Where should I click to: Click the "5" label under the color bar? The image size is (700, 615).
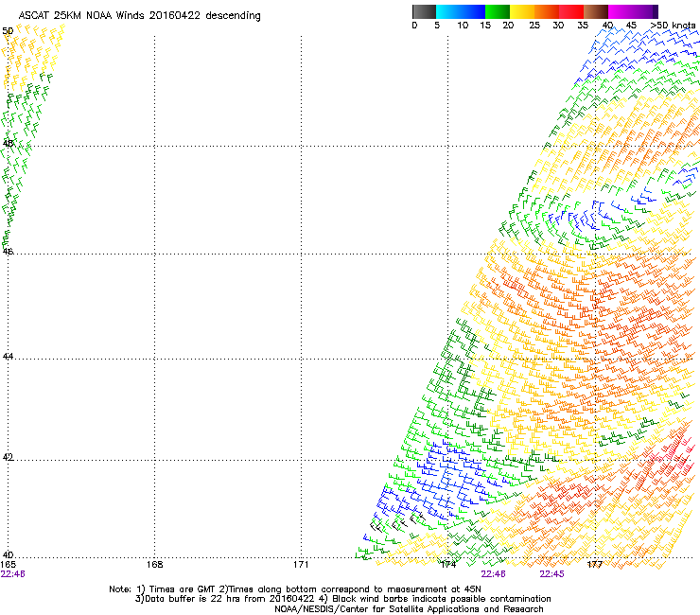tap(437, 25)
